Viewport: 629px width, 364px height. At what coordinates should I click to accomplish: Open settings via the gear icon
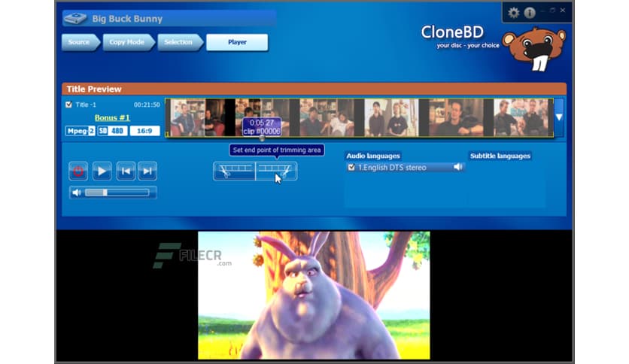pyautogui.click(x=513, y=13)
